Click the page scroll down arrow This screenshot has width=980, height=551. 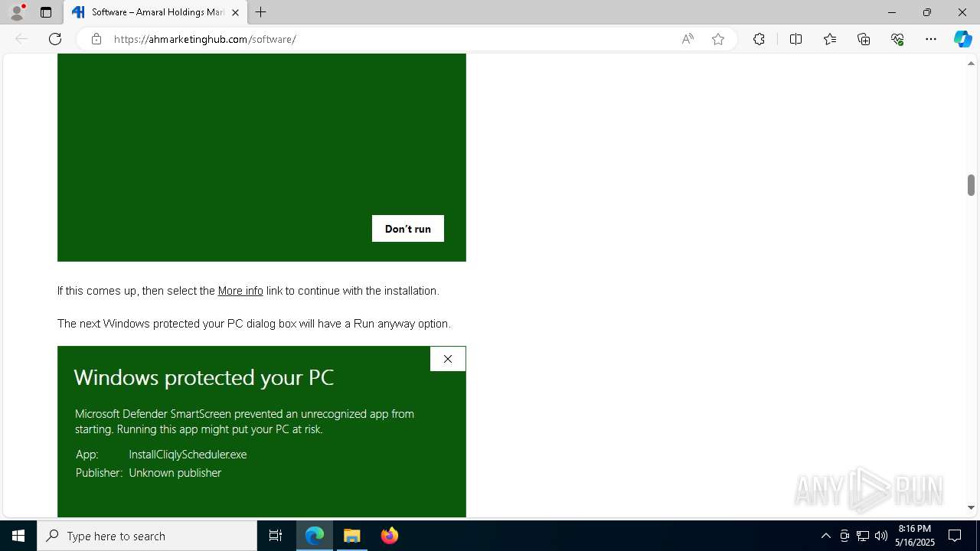coord(971,507)
